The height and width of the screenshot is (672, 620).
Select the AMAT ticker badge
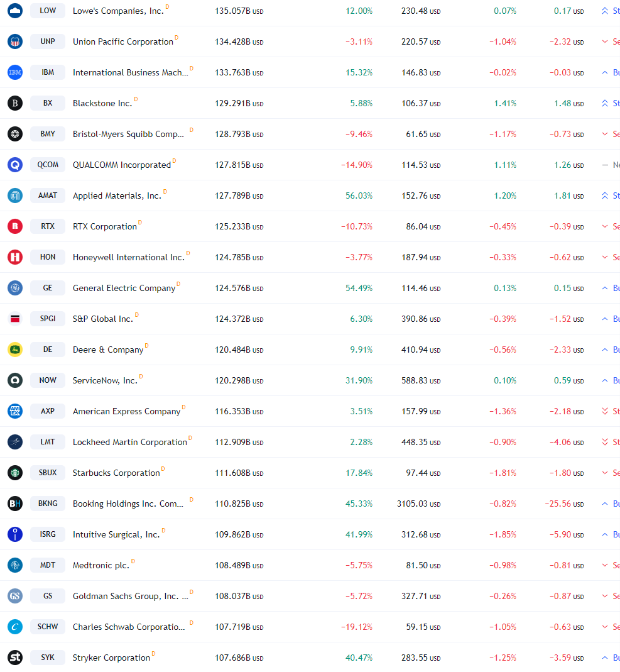tap(48, 196)
